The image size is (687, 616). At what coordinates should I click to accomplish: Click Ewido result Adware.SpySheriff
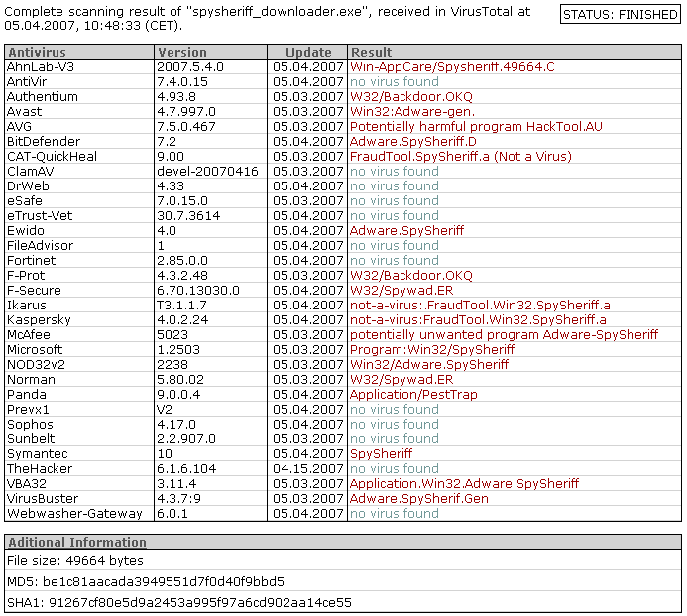point(407,231)
